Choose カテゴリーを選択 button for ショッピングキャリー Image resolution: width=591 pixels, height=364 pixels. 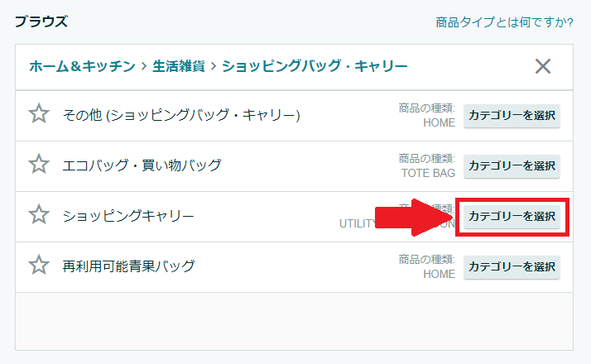512,216
